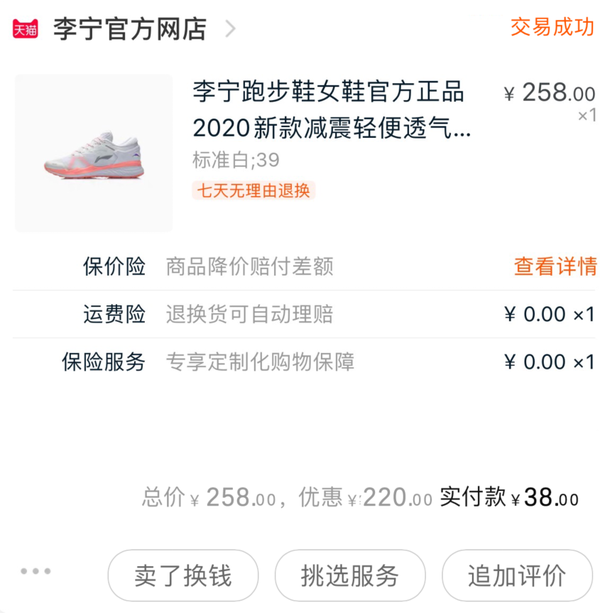The width and height of the screenshot is (600, 613).
Task: Tap the 七天无理由退换 tag
Action: click(253, 190)
